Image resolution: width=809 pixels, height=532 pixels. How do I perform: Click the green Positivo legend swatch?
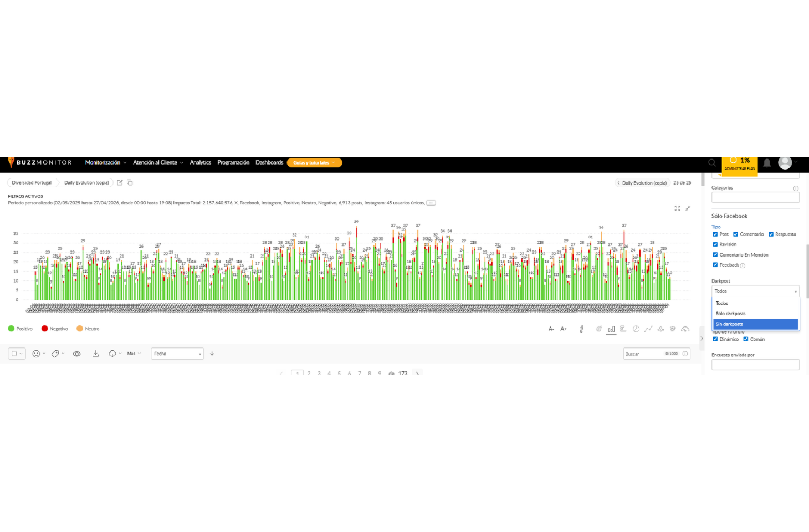click(x=11, y=329)
